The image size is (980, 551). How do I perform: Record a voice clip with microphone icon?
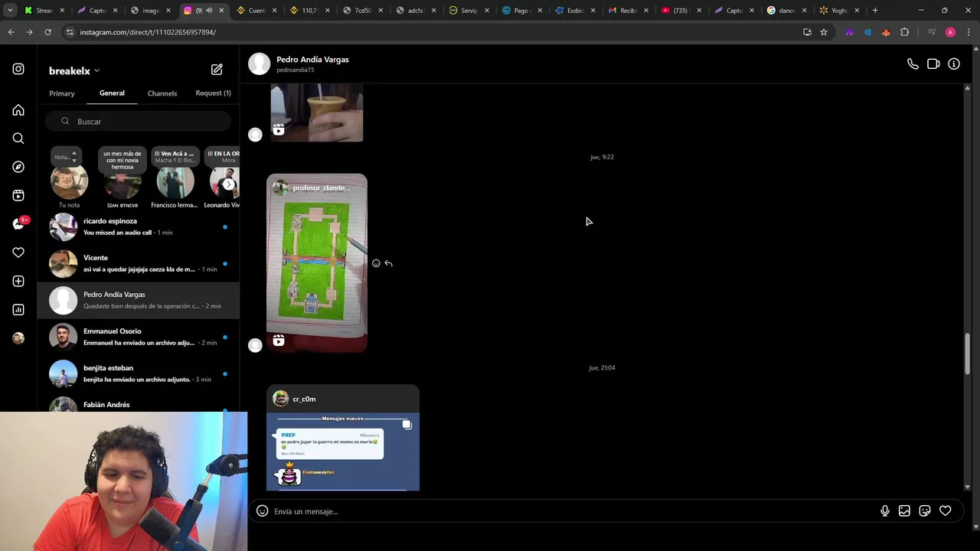(x=885, y=511)
